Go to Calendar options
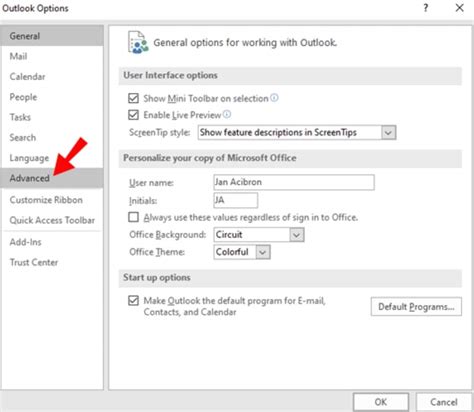Screen dimensions: 474x412 point(52,77)
